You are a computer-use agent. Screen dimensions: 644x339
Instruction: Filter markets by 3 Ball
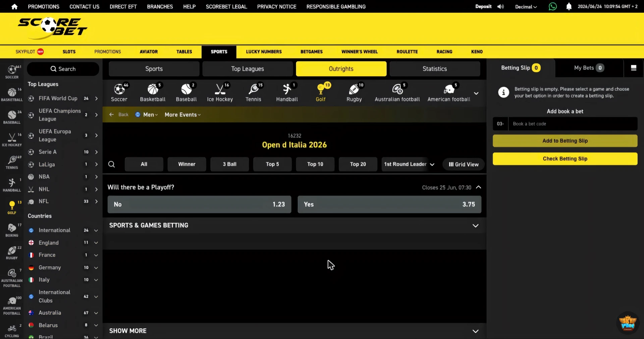[229, 164]
